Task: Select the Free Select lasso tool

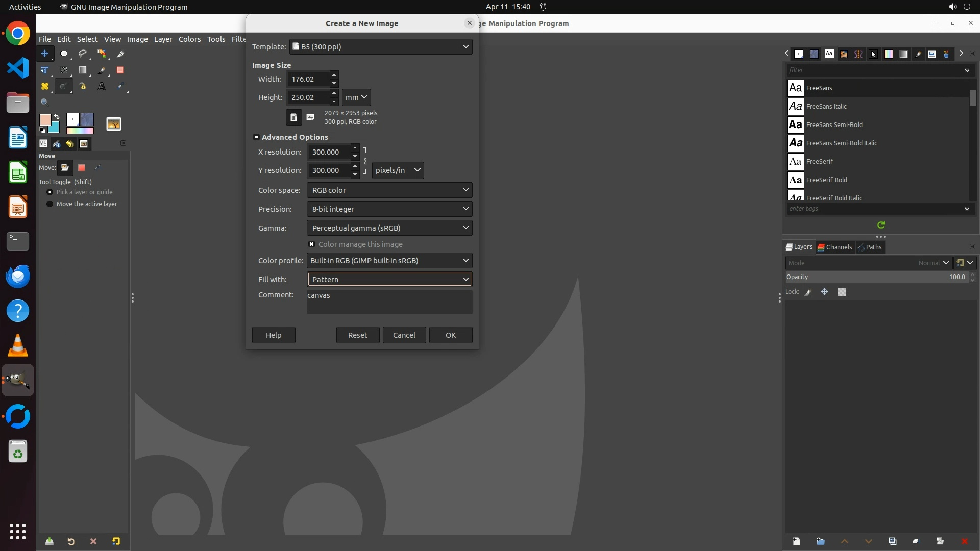Action: point(82,54)
